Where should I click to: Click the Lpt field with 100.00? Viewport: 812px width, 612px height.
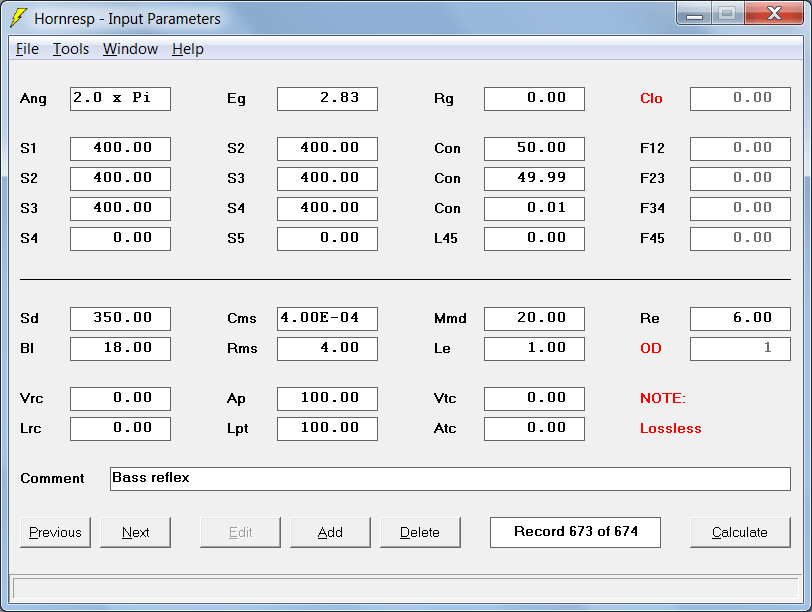coord(327,429)
